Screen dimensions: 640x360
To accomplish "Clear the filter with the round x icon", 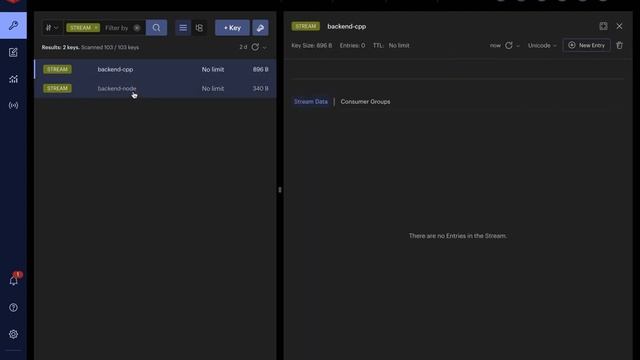I will pos(137,28).
